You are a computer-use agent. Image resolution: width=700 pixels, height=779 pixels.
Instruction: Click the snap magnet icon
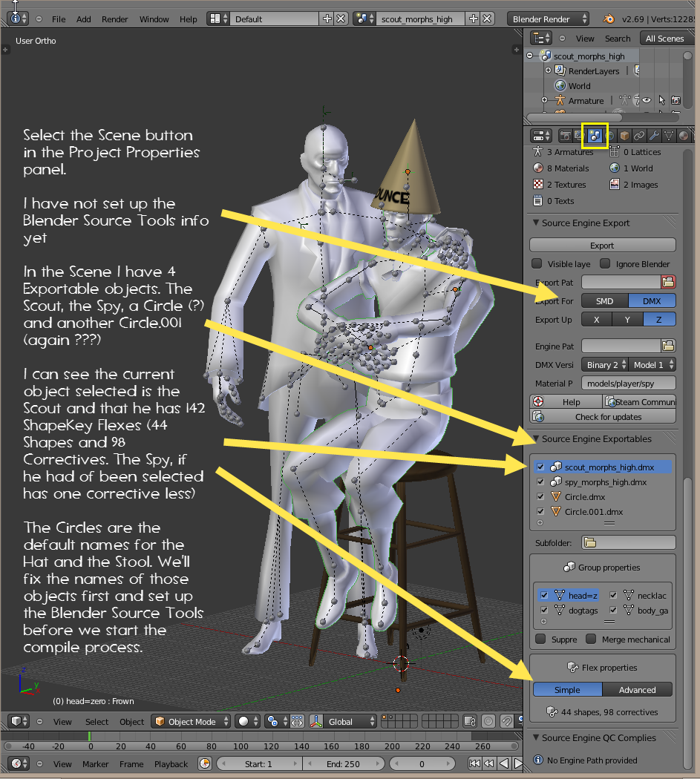click(507, 721)
